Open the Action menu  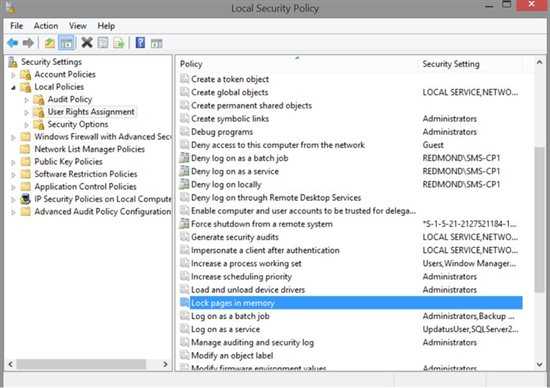[46, 26]
